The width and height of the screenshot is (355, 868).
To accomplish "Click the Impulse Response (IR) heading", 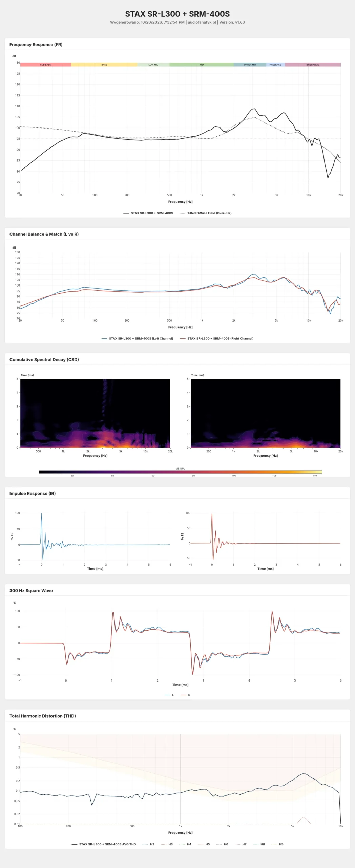I will 33,494.
